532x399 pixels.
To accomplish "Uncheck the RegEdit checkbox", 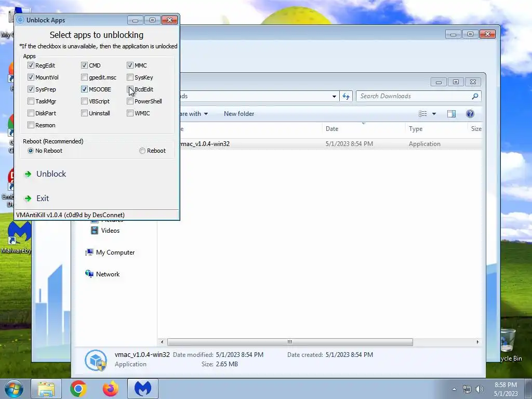I will tap(31, 65).
